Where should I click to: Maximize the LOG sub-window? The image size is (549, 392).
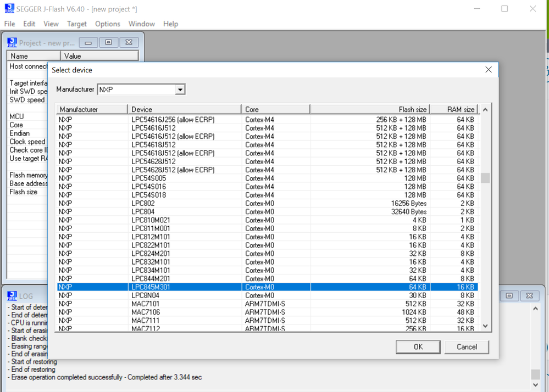coord(509,296)
